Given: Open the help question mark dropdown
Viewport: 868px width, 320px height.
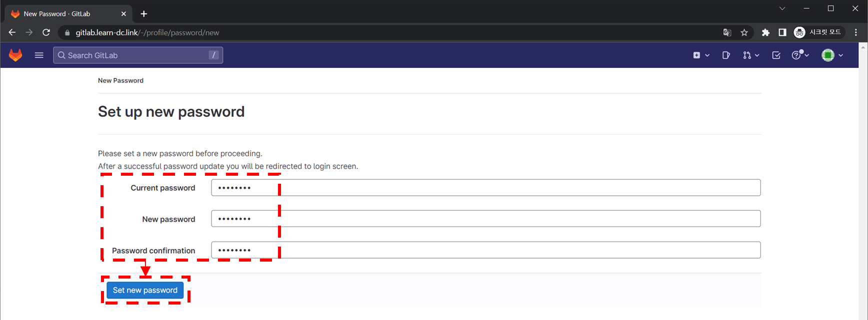Looking at the screenshot, I should [x=800, y=55].
